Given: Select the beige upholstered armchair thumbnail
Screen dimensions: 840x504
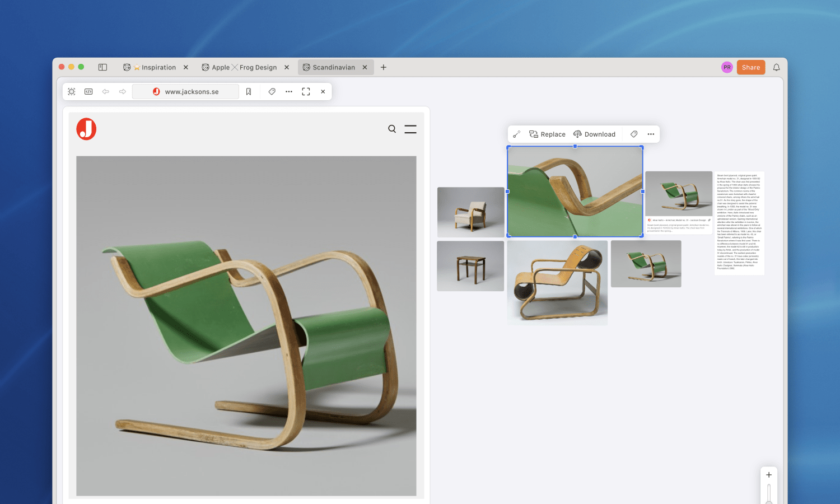Looking at the screenshot, I should tap(470, 212).
